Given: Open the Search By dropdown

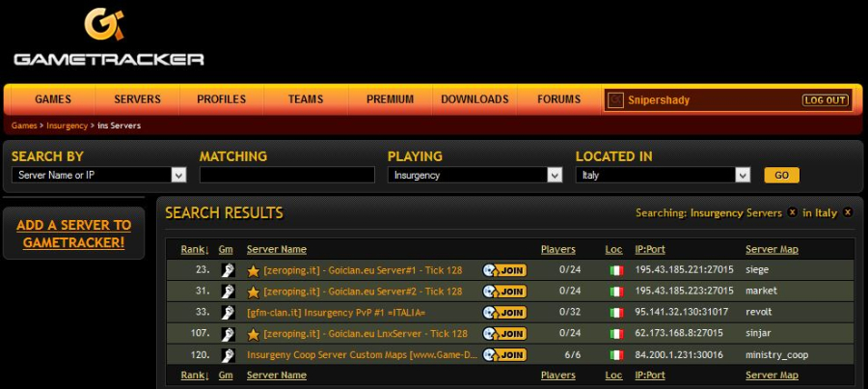Looking at the screenshot, I should (178, 175).
